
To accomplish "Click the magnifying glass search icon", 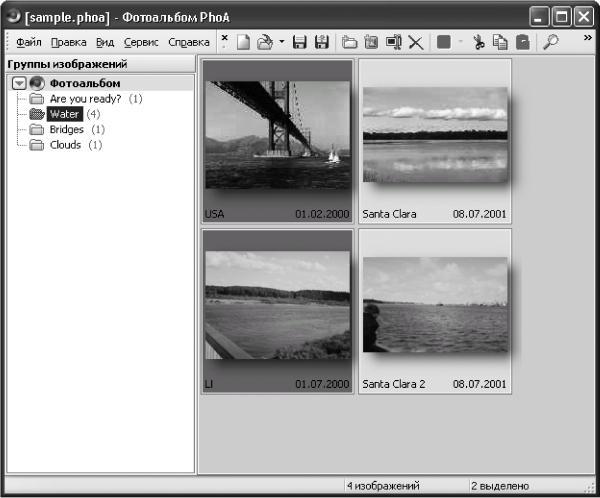I will [x=551, y=42].
